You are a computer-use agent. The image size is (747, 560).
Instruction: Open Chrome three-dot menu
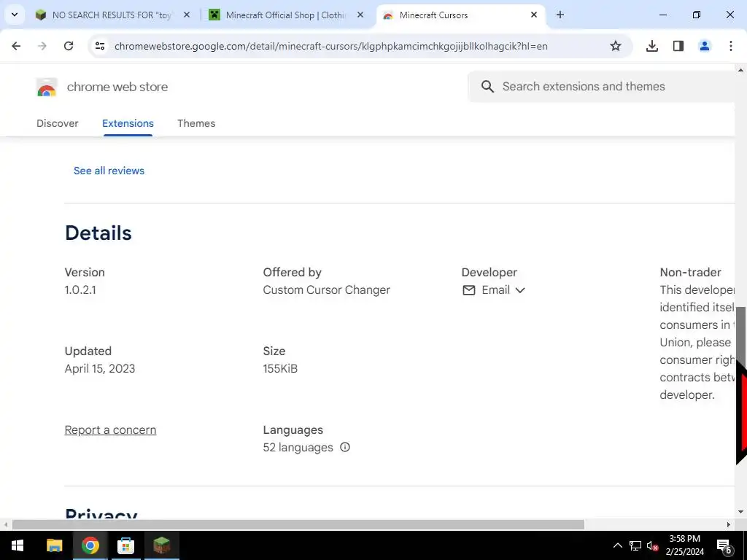click(x=731, y=46)
